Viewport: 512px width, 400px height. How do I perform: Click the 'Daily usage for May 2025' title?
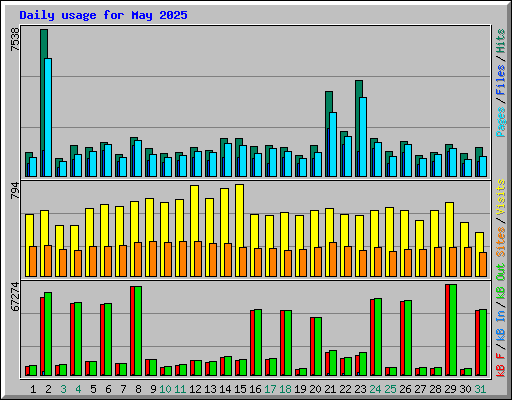point(103,15)
